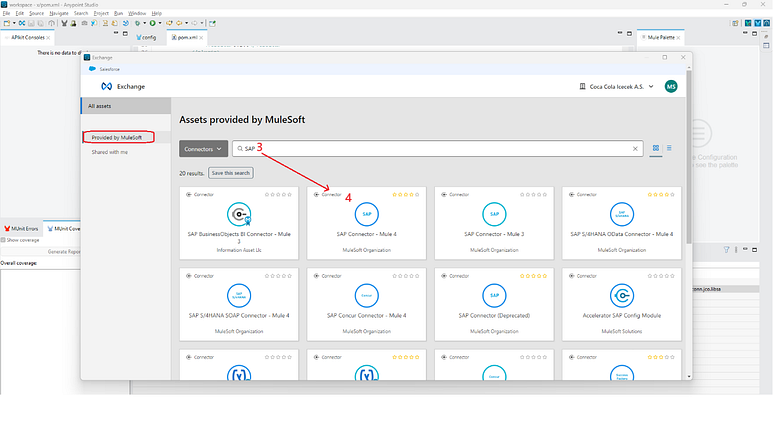Switch to the config editor tab
The height and width of the screenshot is (435, 773).
[x=146, y=37]
